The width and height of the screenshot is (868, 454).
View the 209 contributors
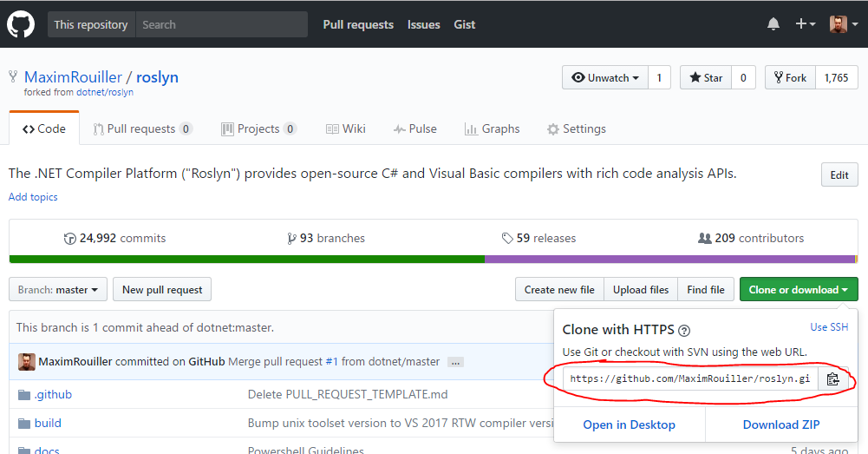pos(751,239)
